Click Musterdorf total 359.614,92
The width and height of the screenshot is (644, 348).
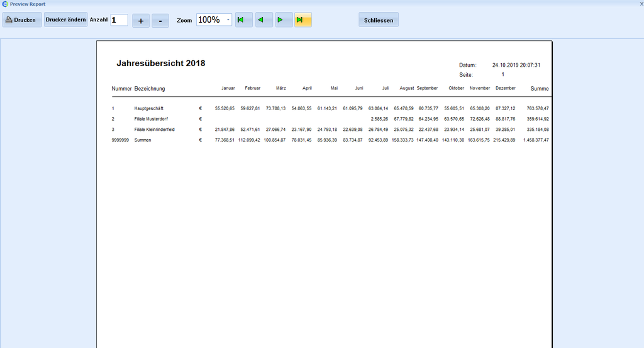(x=538, y=119)
